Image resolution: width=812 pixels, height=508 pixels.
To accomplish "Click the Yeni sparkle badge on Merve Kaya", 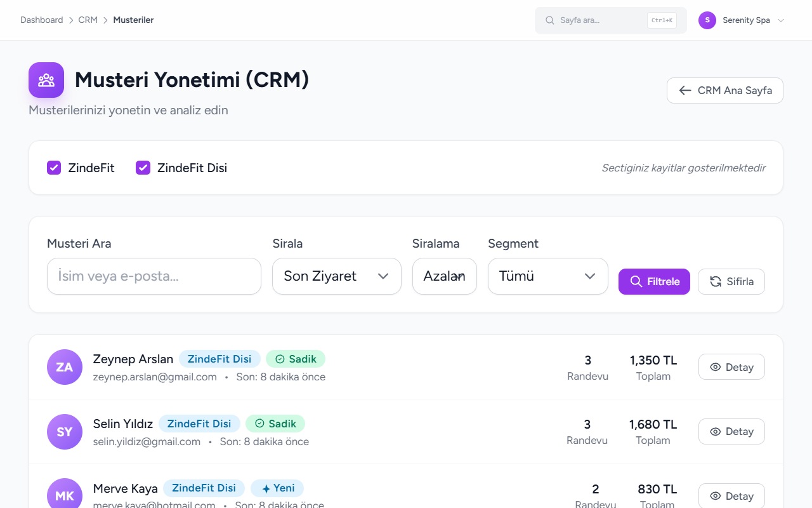I will pyautogui.click(x=277, y=488).
